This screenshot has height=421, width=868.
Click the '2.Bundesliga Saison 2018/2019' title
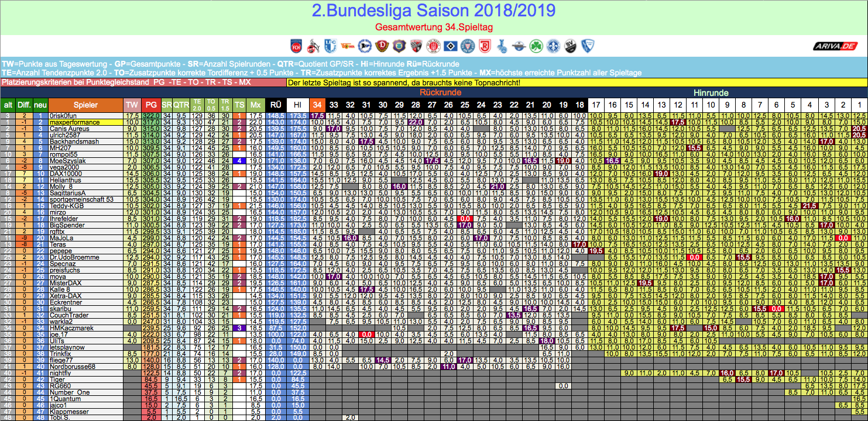point(434,11)
